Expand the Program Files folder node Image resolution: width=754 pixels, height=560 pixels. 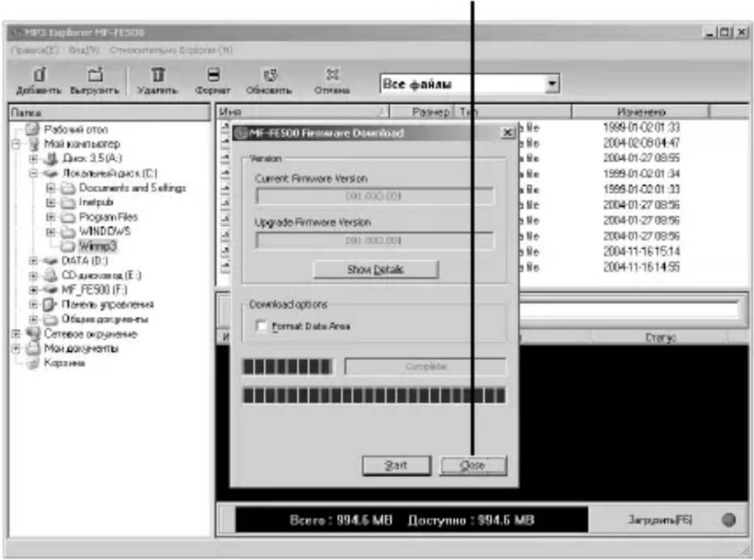pyautogui.click(x=50, y=217)
